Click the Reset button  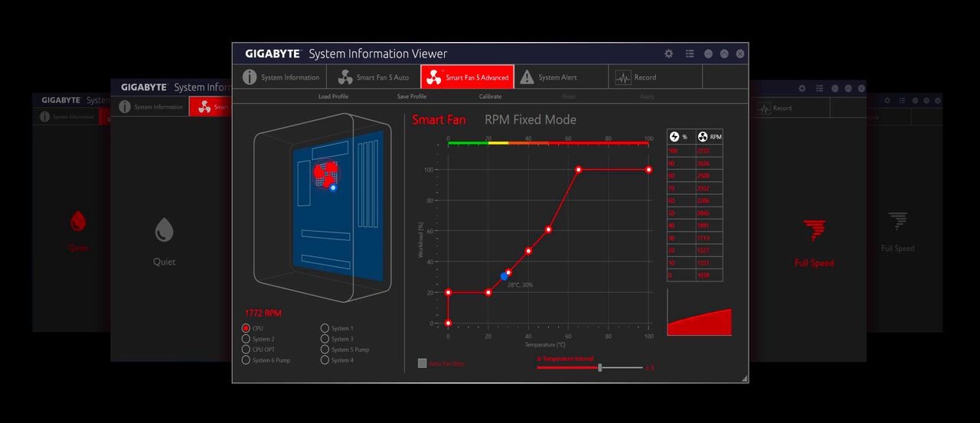tap(568, 96)
